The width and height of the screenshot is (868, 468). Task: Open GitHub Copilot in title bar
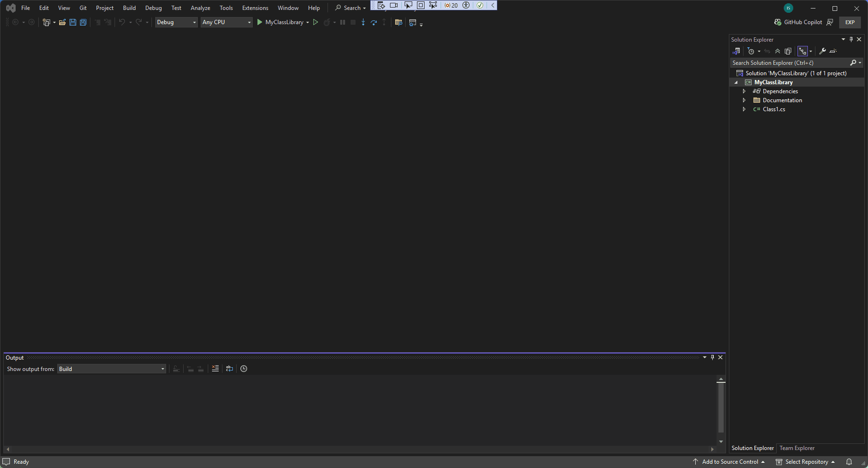coord(798,22)
